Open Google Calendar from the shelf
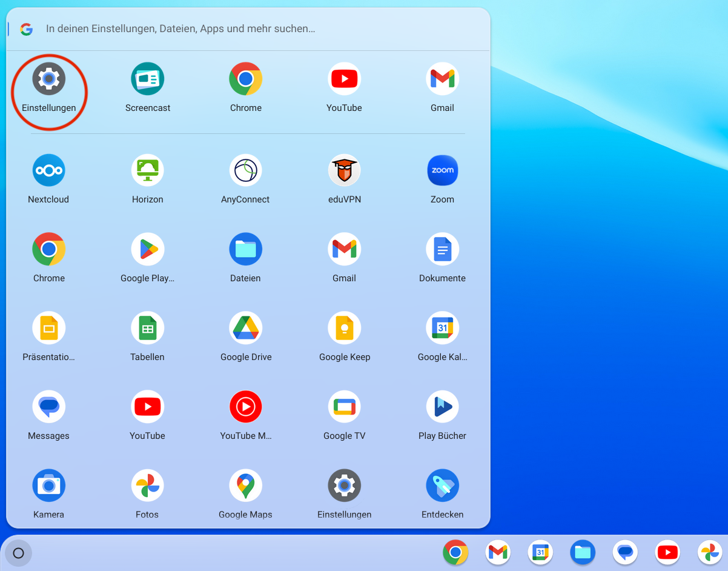 pos(540,552)
